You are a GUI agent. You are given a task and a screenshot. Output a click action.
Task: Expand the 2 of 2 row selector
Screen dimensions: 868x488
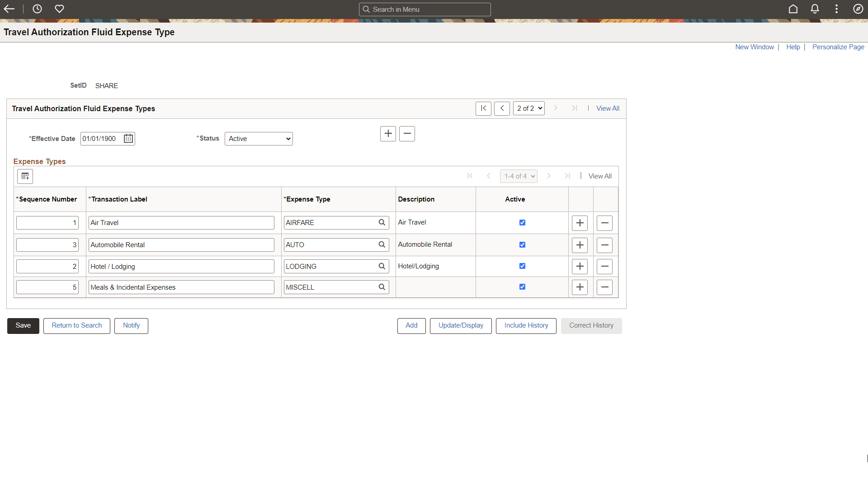point(529,108)
